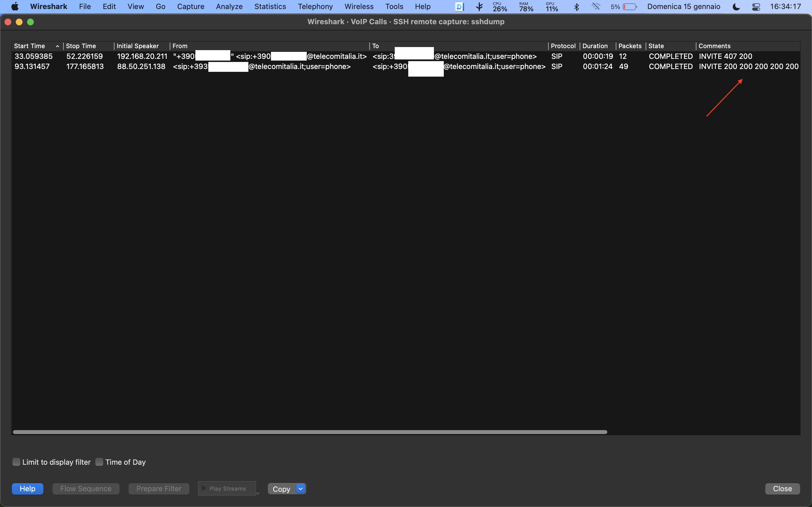The height and width of the screenshot is (507, 812).
Task: Select the call starting at 93.131457
Action: tap(32, 66)
